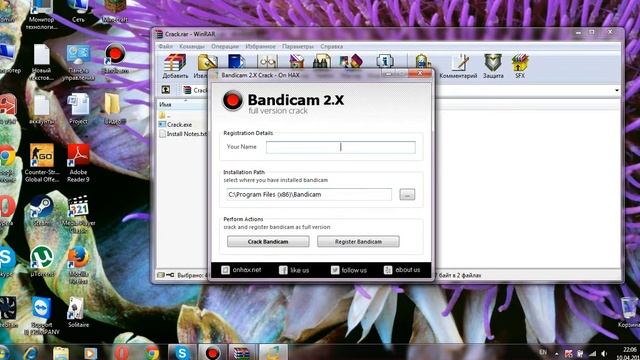Open the Избранное menu in WinRAR
Image resolution: width=640 pixels, height=360 pixels.
[x=260, y=47]
